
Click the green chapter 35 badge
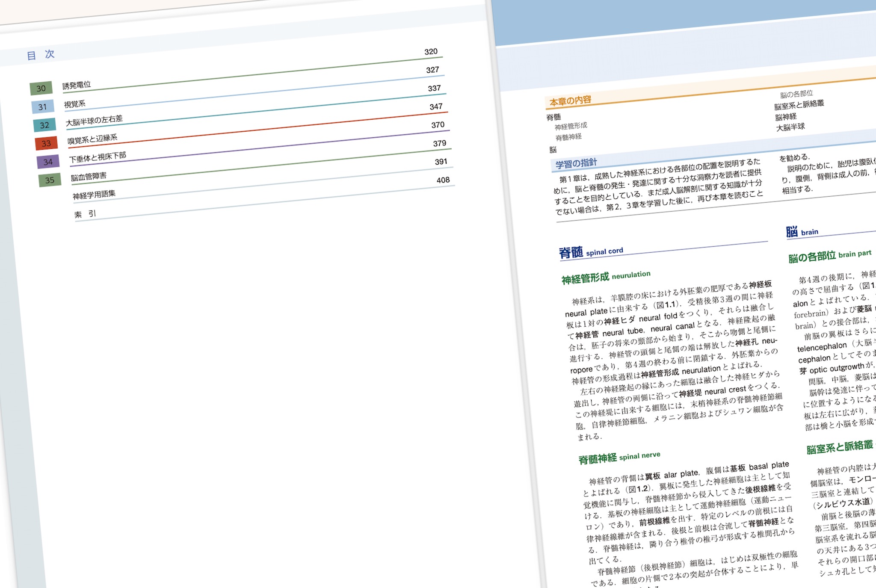(50, 180)
